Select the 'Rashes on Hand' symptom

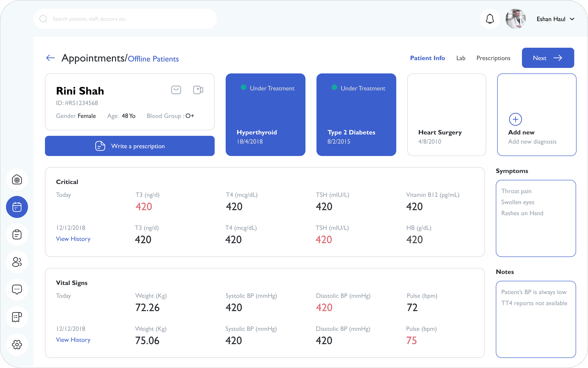(x=522, y=213)
